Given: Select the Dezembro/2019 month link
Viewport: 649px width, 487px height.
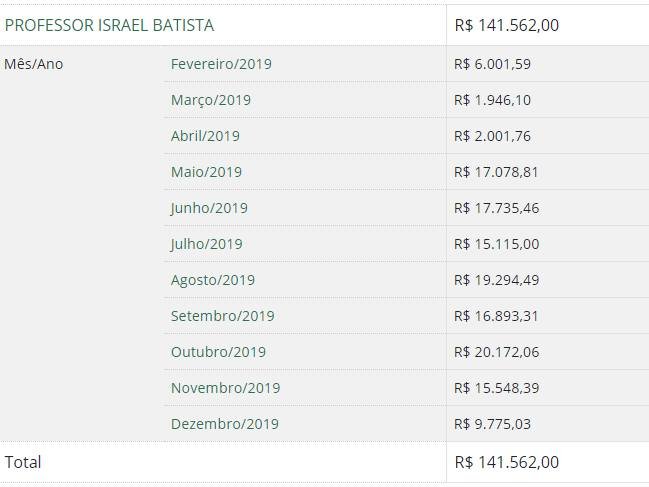Looking at the screenshot, I should coord(225,424).
